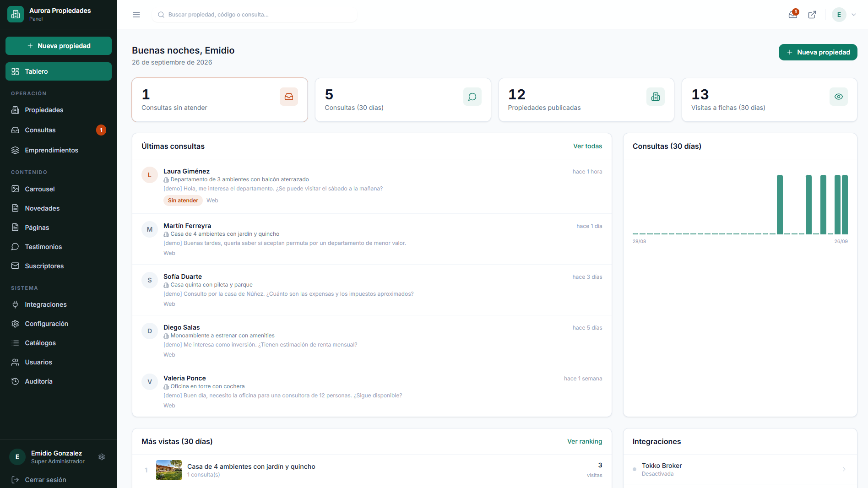Click Ver ranking link

pyautogui.click(x=585, y=441)
